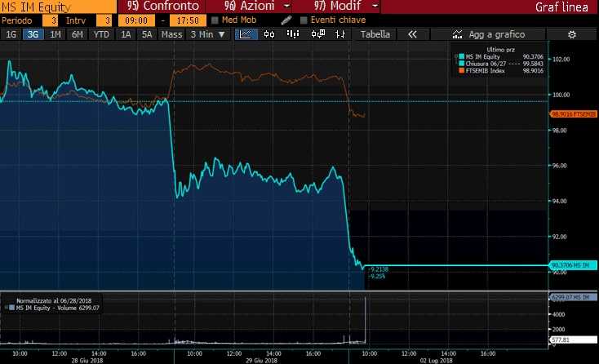This screenshot has width=599, height=364.
Task: Select the line chart icon
Action: click(x=246, y=34)
